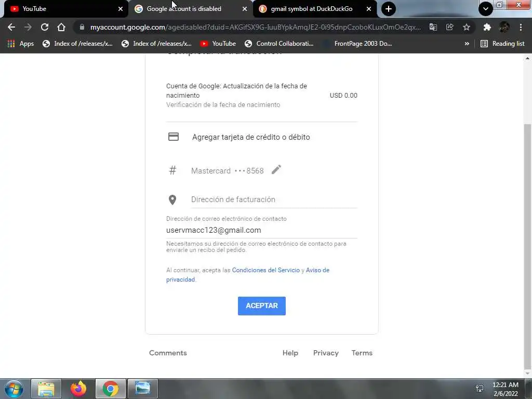Screen dimensions: 532x399
Task: Click the Chrome taskbar icon
Action: (111, 389)
